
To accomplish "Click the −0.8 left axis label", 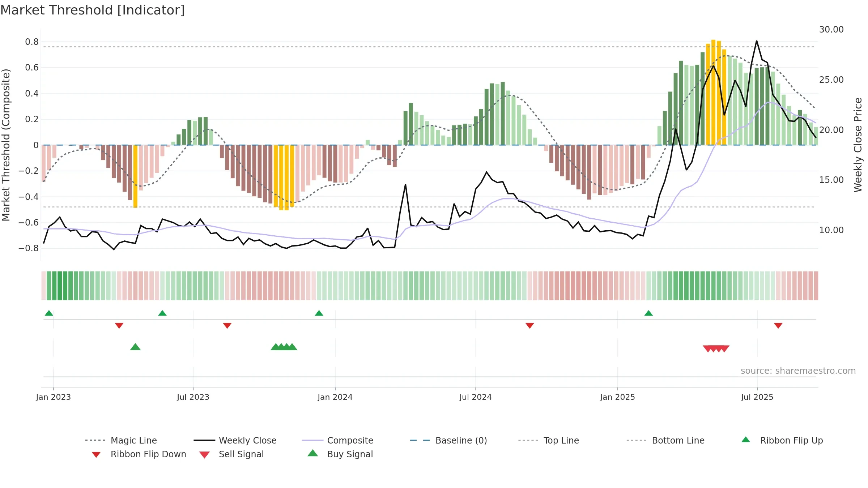I will pos(28,248).
